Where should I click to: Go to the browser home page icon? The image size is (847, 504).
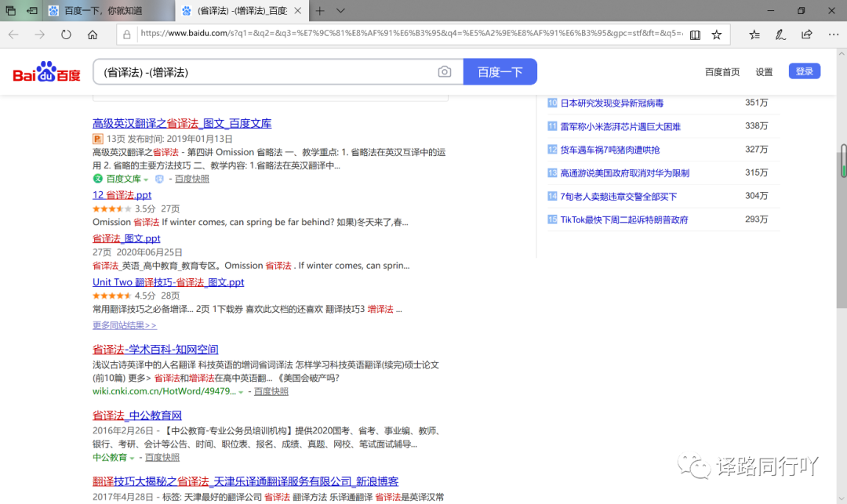pyautogui.click(x=93, y=34)
